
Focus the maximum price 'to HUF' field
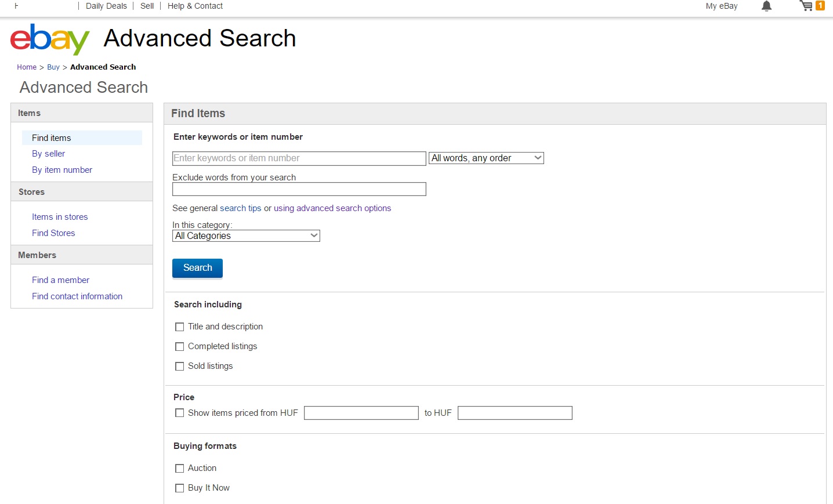515,413
